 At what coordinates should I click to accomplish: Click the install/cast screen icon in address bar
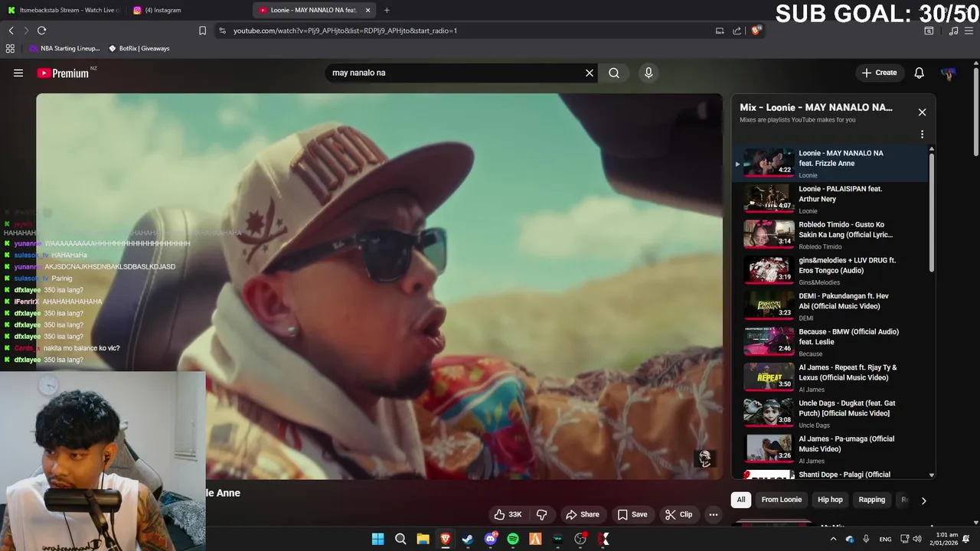[x=720, y=31]
